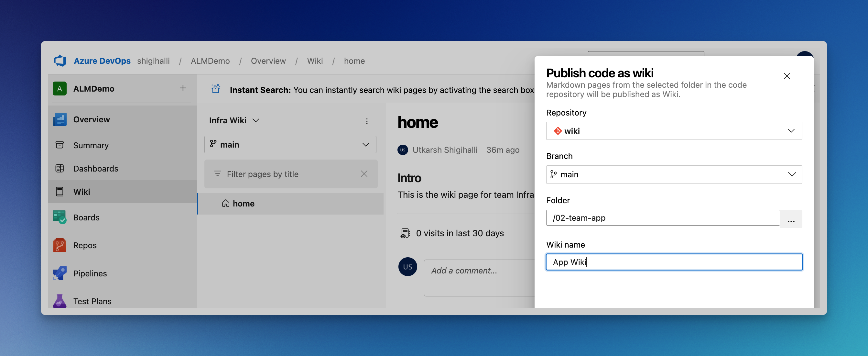Viewport: 868px width, 356px height.
Task: Select the Boards sidebar icon
Action: [x=59, y=217]
